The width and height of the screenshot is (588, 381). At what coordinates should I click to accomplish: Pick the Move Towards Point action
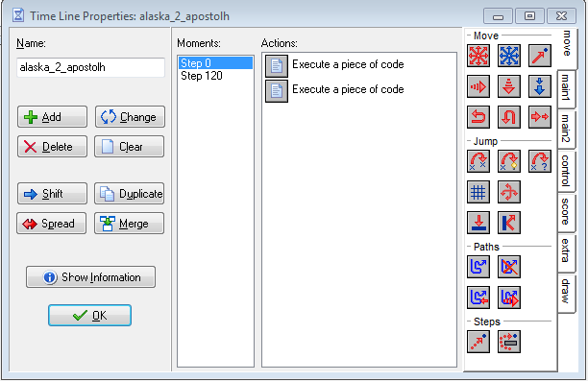540,56
